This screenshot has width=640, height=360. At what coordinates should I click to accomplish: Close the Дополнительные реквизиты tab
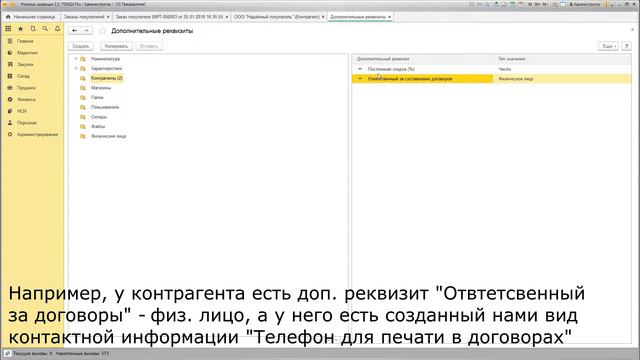point(389,17)
